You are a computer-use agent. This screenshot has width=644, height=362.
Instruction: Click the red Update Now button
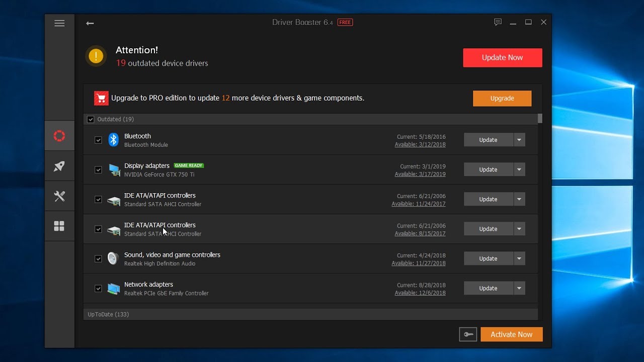click(x=503, y=57)
